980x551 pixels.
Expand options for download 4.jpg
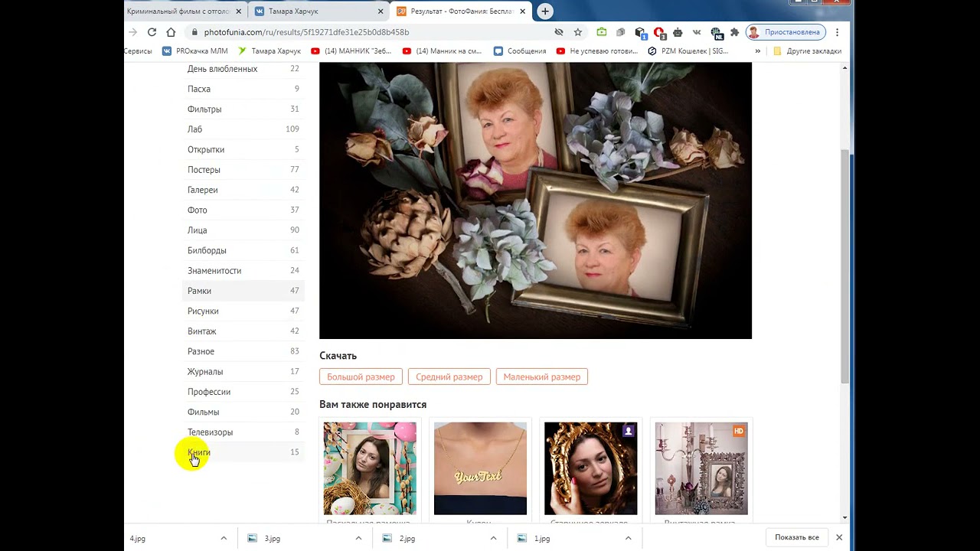pos(224,538)
